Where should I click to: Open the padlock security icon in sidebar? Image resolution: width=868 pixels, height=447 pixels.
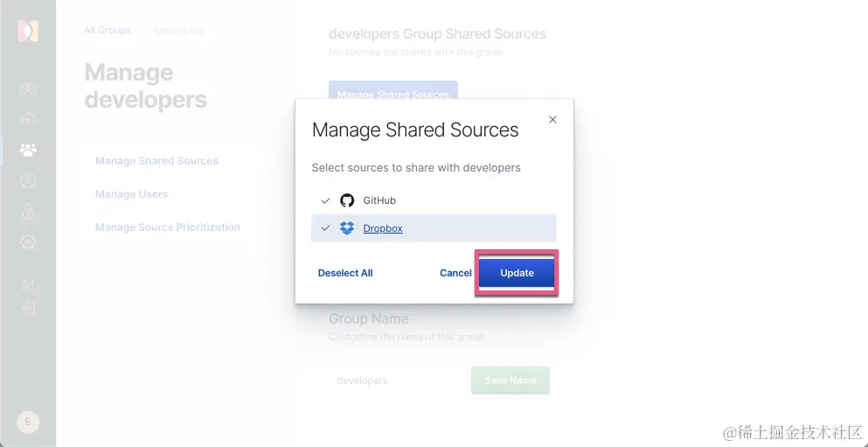tap(28, 211)
